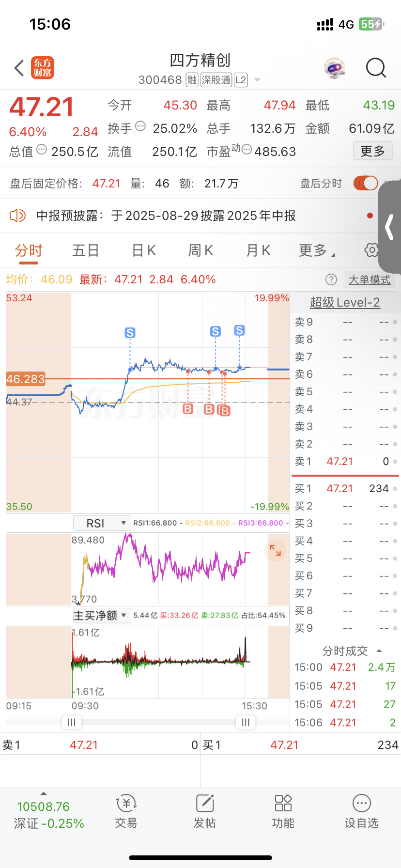Open the AI robot assistant icon

(x=334, y=68)
